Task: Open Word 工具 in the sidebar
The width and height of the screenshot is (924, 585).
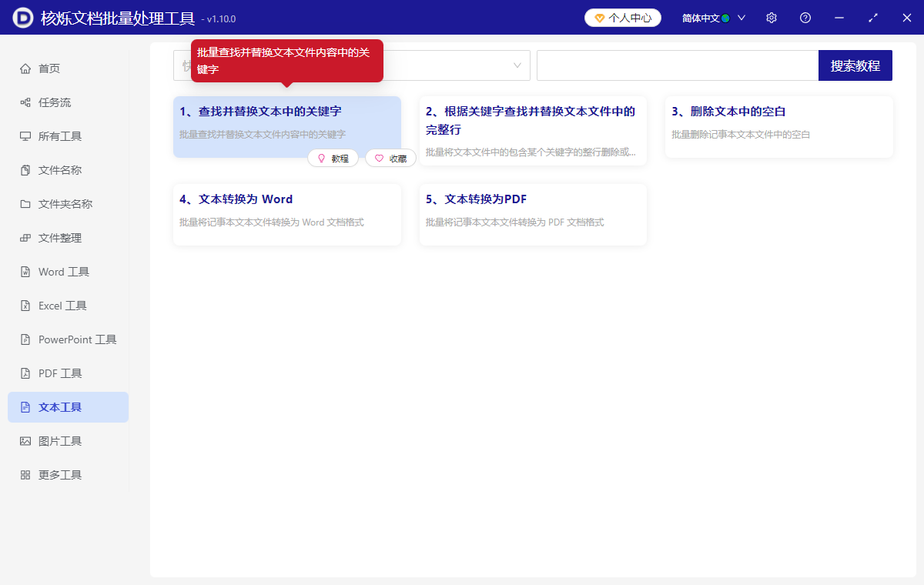Action: [x=60, y=271]
